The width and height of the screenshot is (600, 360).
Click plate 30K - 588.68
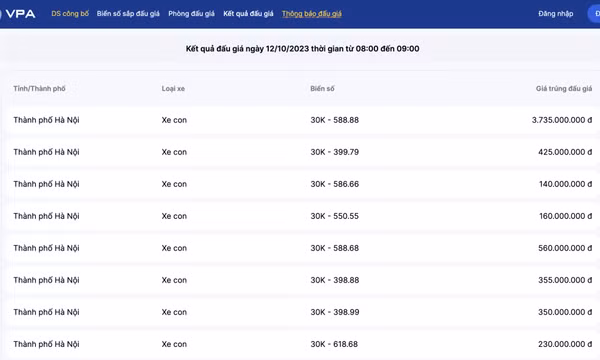[x=334, y=248]
